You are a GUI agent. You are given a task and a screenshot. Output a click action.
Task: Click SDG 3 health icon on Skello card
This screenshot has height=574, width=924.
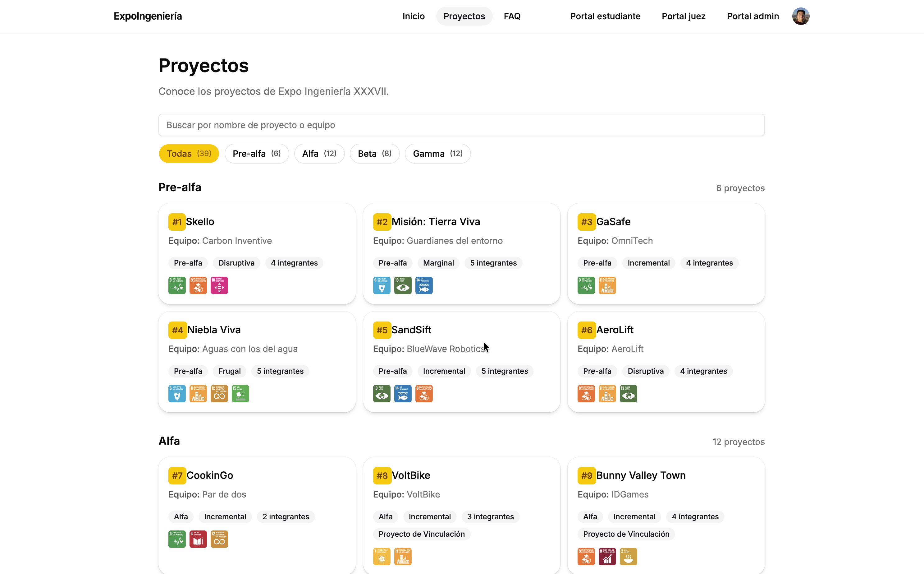[177, 285]
